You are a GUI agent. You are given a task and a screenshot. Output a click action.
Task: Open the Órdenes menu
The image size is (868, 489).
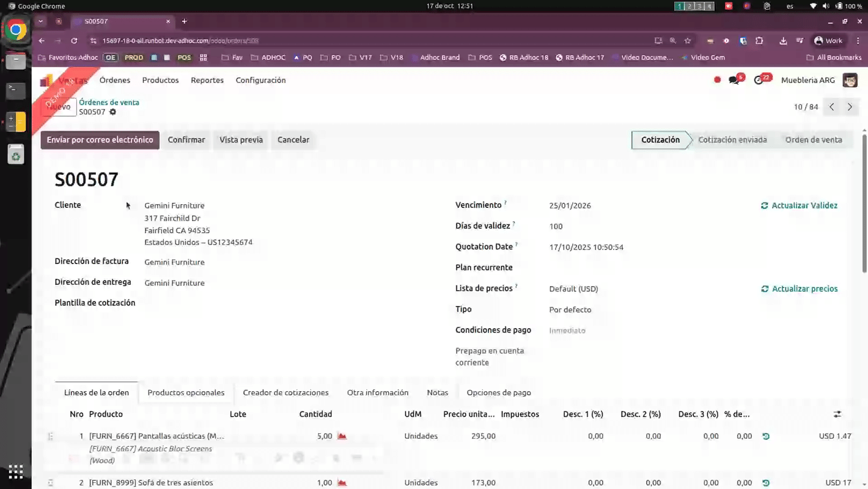pos(115,80)
